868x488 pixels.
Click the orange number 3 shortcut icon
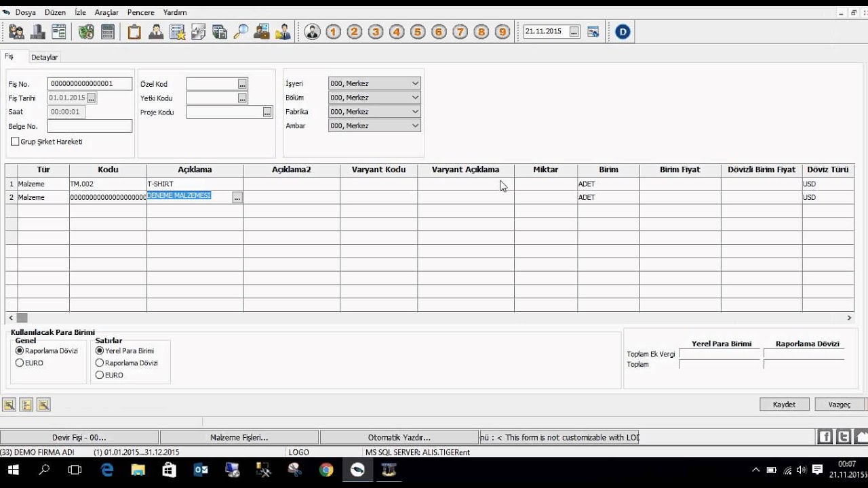pos(376,32)
